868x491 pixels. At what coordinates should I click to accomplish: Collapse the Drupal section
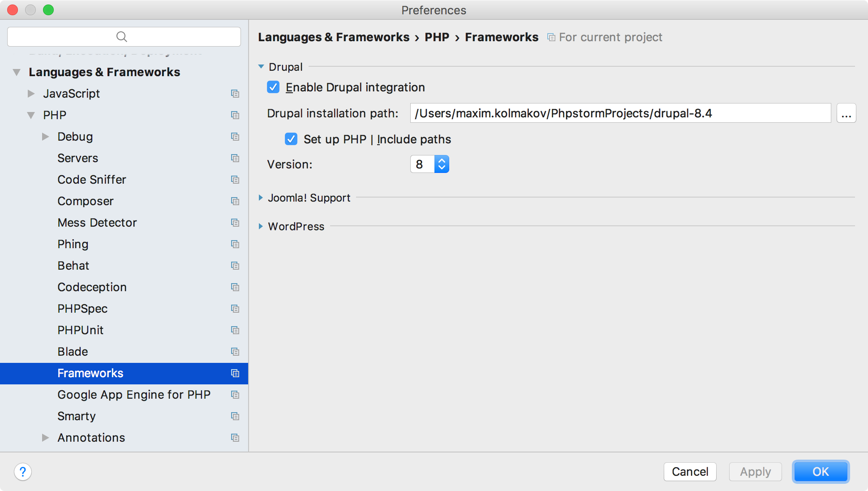point(261,67)
